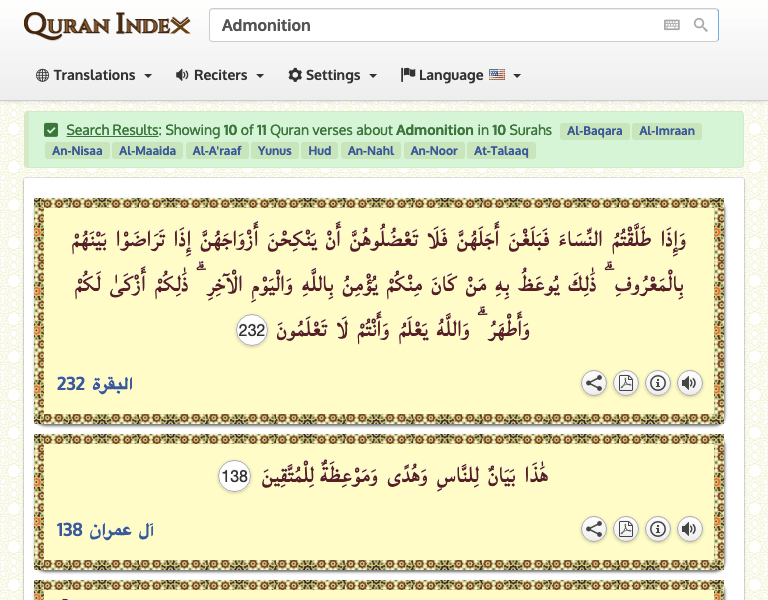
Task: Click the US flag language indicator
Action: point(497,74)
